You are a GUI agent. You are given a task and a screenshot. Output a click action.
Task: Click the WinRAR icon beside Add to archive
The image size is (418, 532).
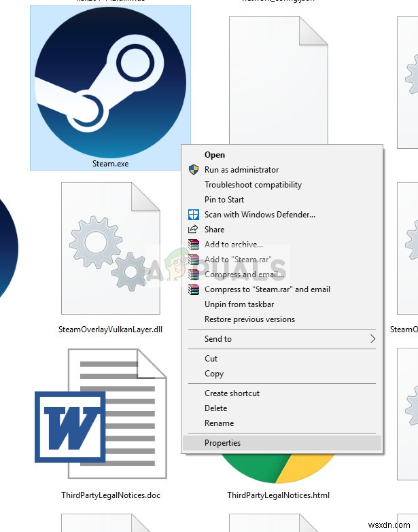coord(194,245)
